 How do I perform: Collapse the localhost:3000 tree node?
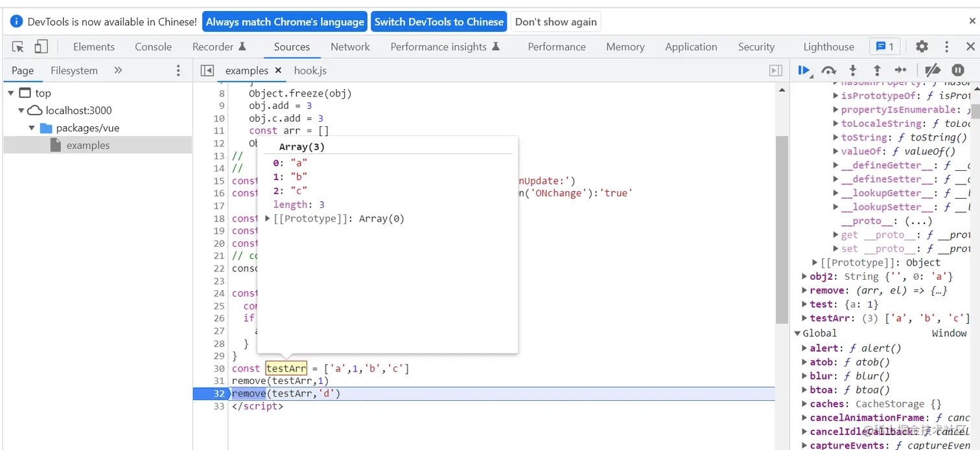[x=21, y=111]
